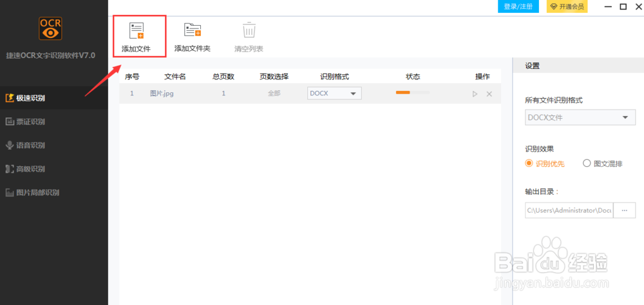
Task: Click the microphone icon beside 语音识别
Action: 9,145
